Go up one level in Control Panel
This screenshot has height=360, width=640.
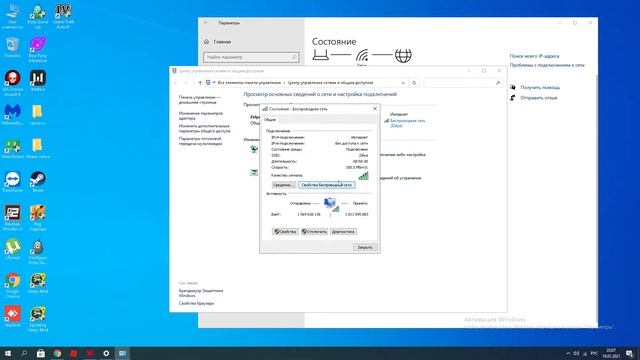click(x=200, y=83)
